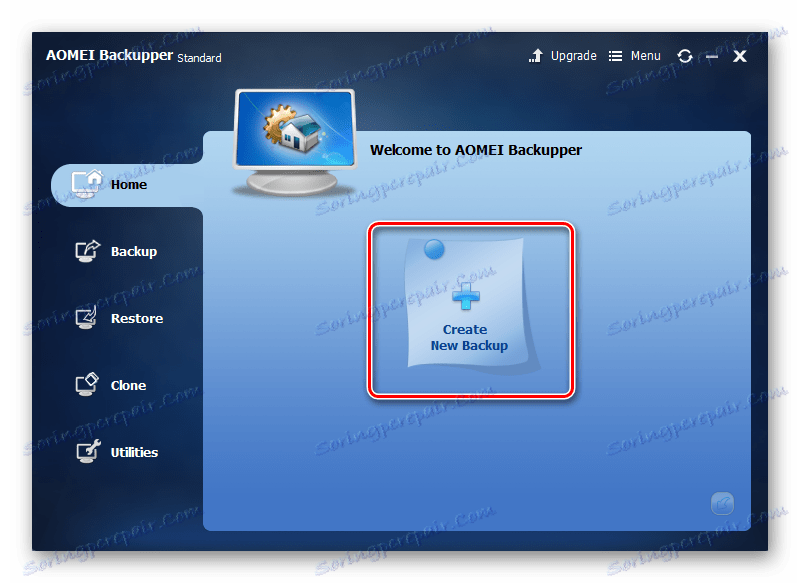Viewport: 800px width, 583px height.
Task: Click the Clone monitor icon
Action: [87, 385]
